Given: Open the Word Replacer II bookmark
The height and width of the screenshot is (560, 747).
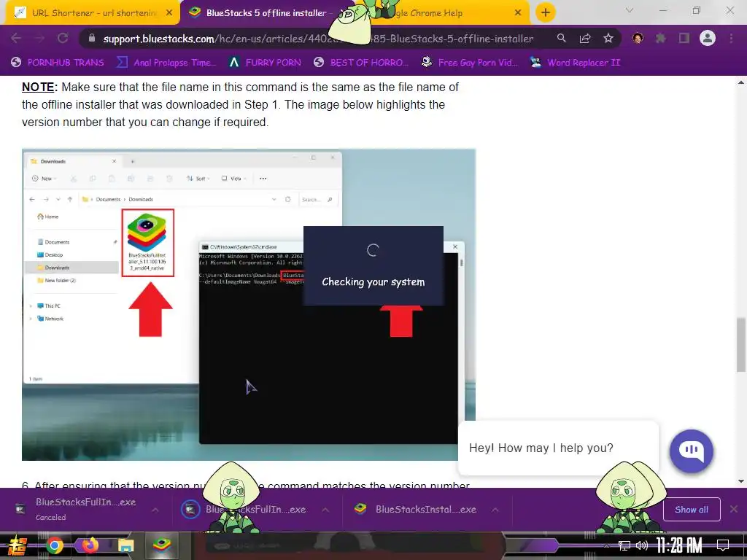Looking at the screenshot, I should [576, 63].
